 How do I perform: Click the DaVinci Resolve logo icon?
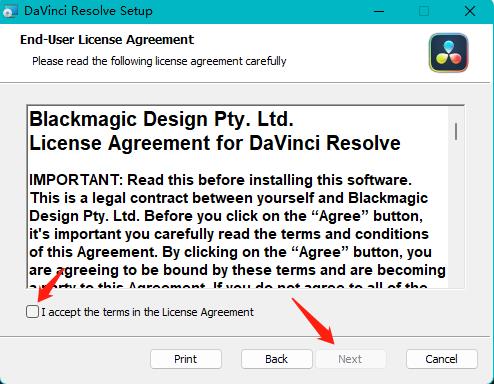coord(449,53)
